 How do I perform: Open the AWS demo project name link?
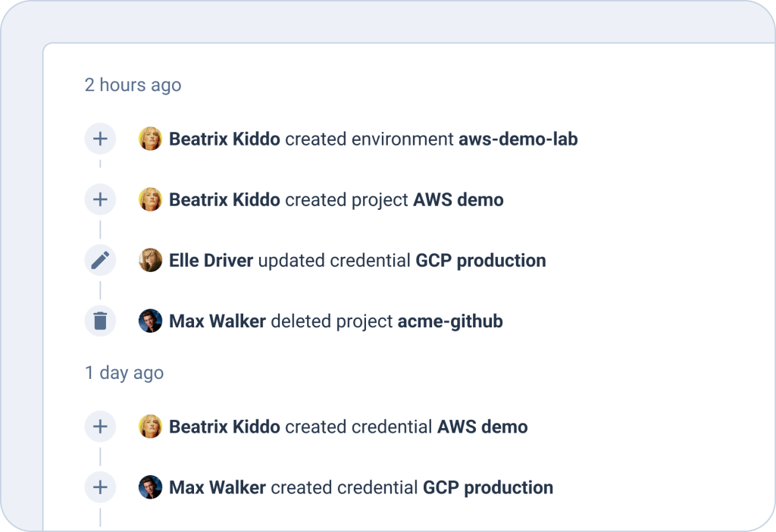point(458,200)
